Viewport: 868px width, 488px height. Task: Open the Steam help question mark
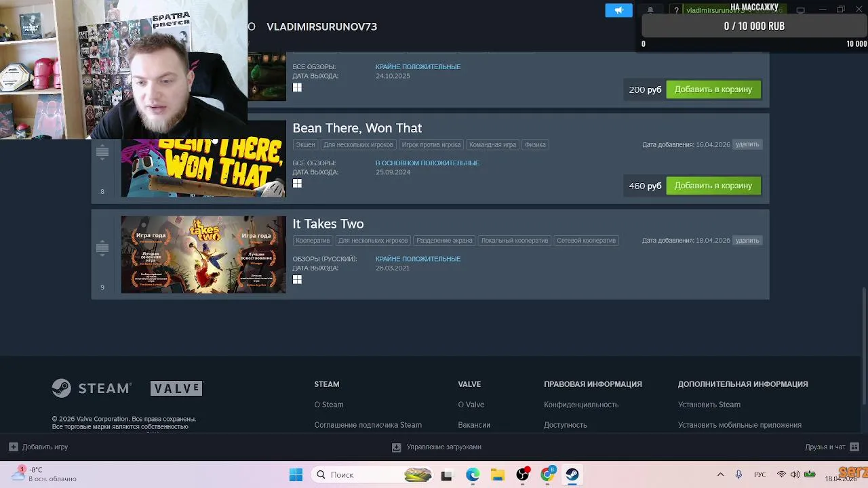[x=676, y=10]
